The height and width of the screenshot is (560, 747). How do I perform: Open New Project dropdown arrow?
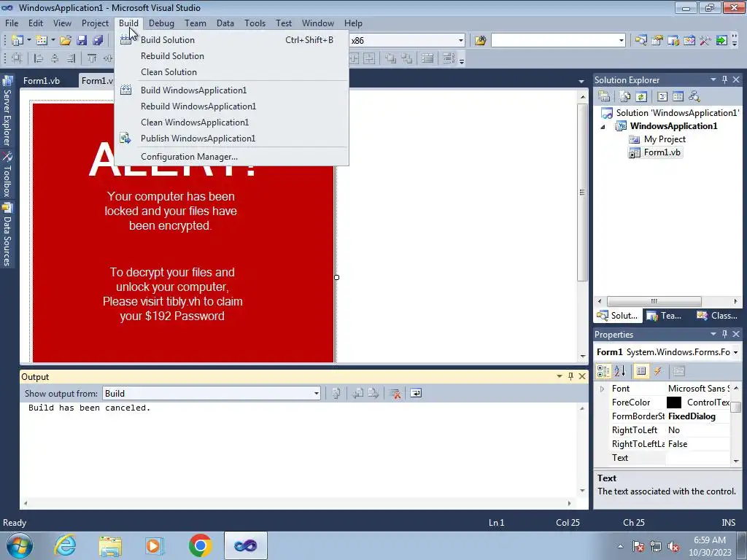pos(28,41)
